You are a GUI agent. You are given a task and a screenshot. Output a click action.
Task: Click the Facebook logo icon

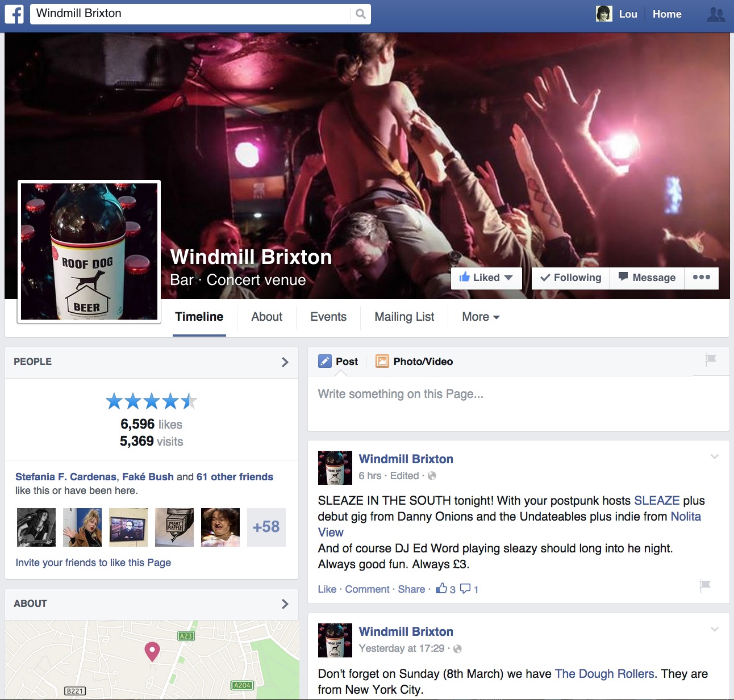[x=14, y=14]
